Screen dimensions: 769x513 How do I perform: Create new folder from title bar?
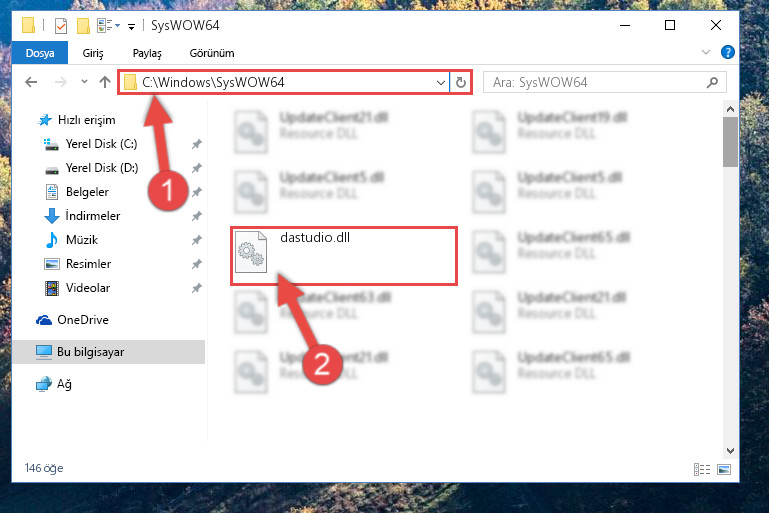83,26
